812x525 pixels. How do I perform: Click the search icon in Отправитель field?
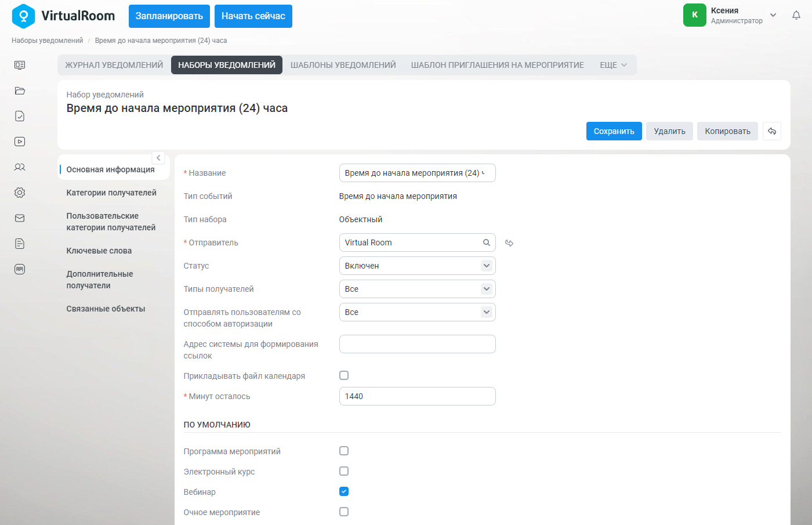pyautogui.click(x=487, y=242)
